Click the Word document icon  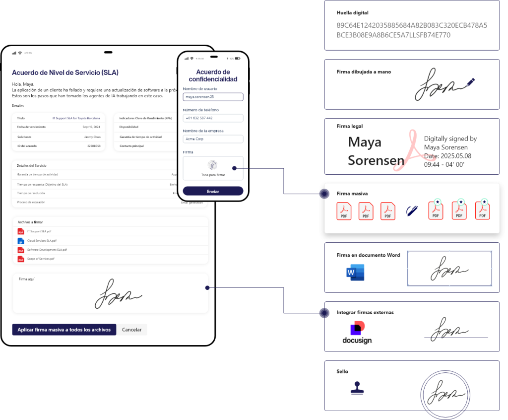click(355, 273)
